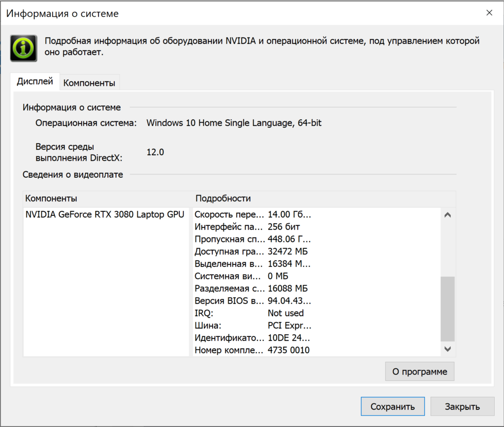This screenshot has width=504, height=427.
Task: Select NVIDIA GeForce RTX 3080 Laptop GPU entry
Action: (105, 214)
